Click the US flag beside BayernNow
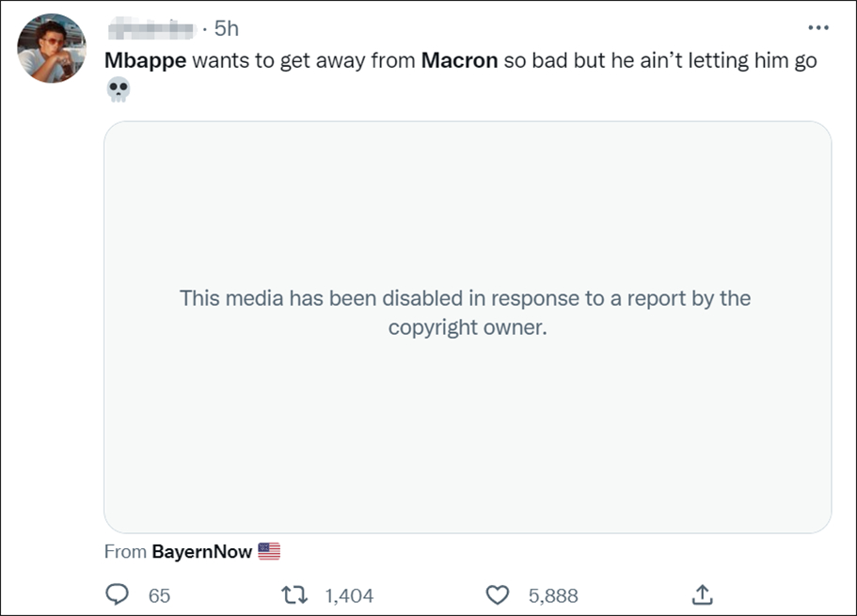Viewport: 857px width, 616px height. pos(269,552)
